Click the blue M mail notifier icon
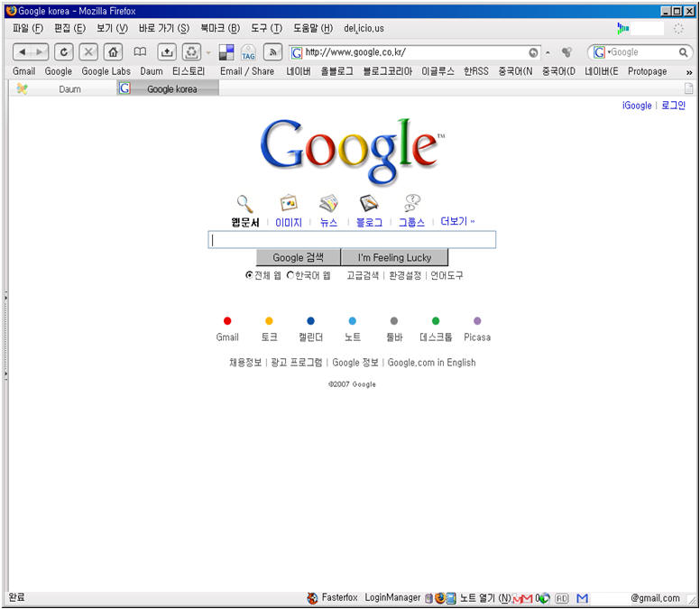The height and width of the screenshot is (609, 700). coord(582,598)
